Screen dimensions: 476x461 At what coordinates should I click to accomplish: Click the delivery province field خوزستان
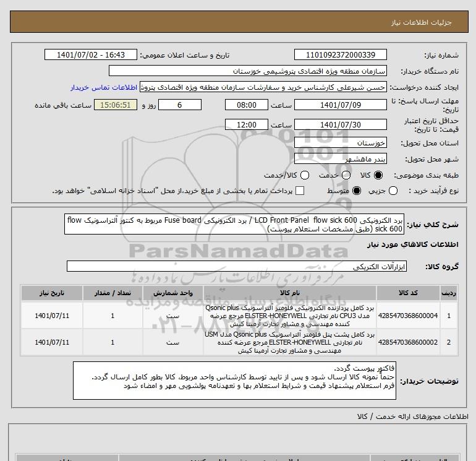coord(340,142)
